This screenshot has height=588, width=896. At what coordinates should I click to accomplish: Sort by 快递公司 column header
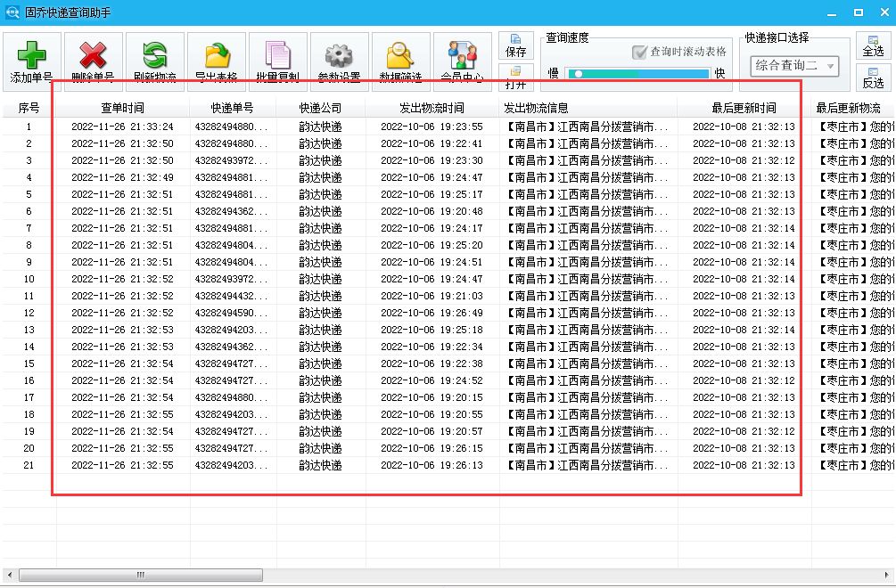click(x=320, y=109)
